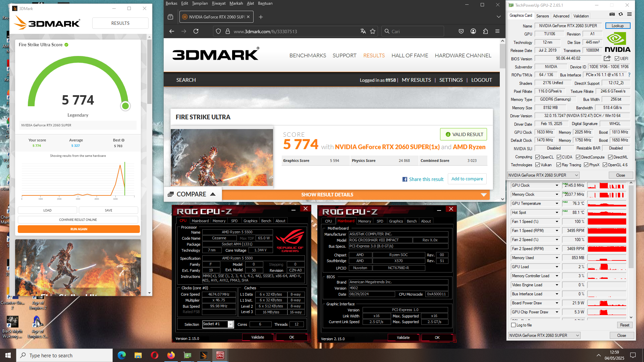The image size is (644, 362).
Task: Click the Lookup button in GPU-Z
Action: (618, 26)
